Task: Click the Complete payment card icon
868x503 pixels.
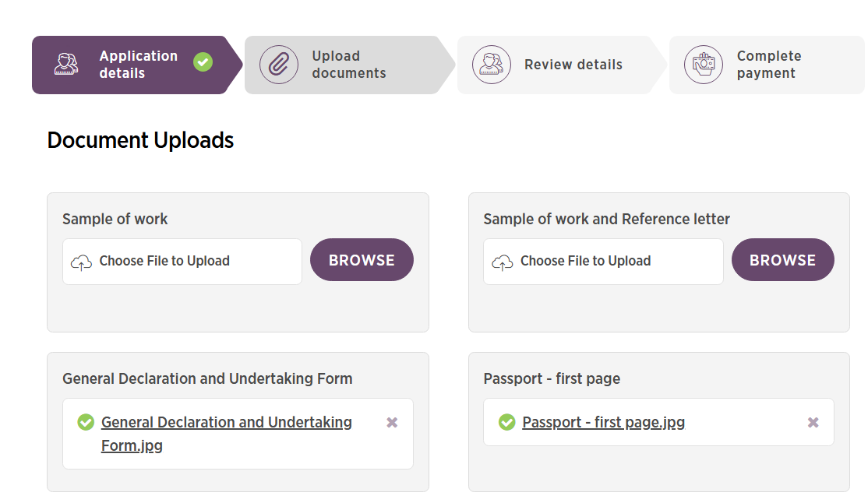Action: [x=704, y=65]
